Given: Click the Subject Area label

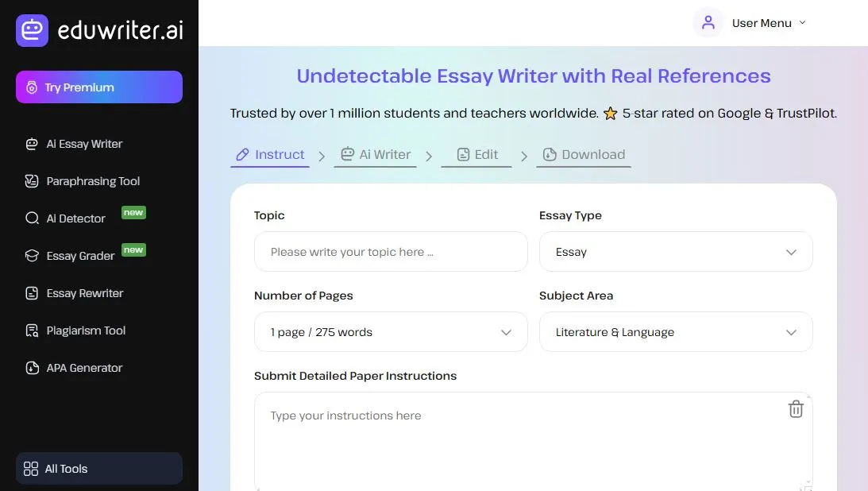Looking at the screenshot, I should (577, 296).
